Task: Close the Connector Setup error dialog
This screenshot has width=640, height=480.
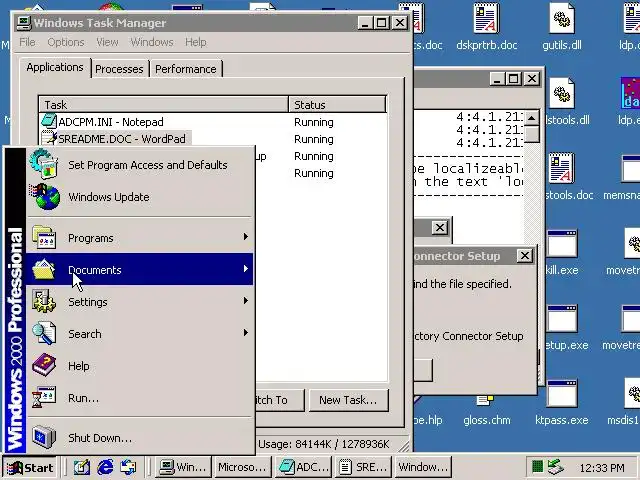Action: (x=524, y=256)
